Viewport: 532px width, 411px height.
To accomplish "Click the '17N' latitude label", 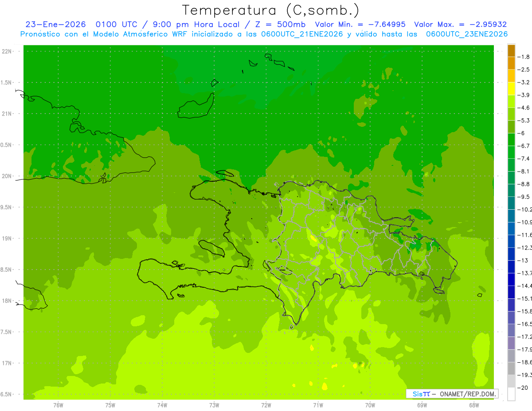I will (x=7, y=363).
